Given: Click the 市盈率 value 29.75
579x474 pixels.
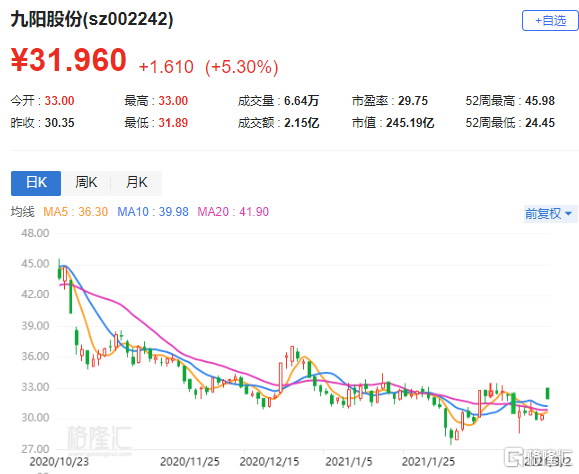Looking at the screenshot, I should [413, 100].
